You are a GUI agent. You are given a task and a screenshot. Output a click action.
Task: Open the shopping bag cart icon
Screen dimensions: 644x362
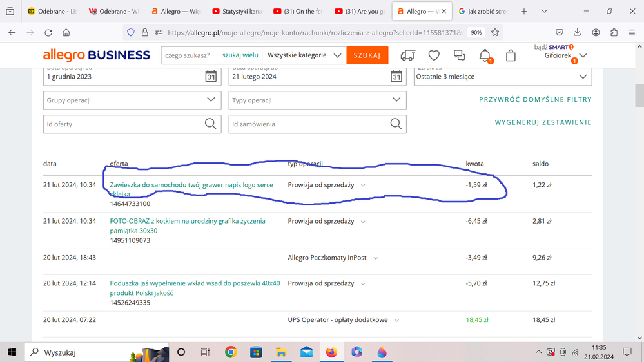coord(511,56)
